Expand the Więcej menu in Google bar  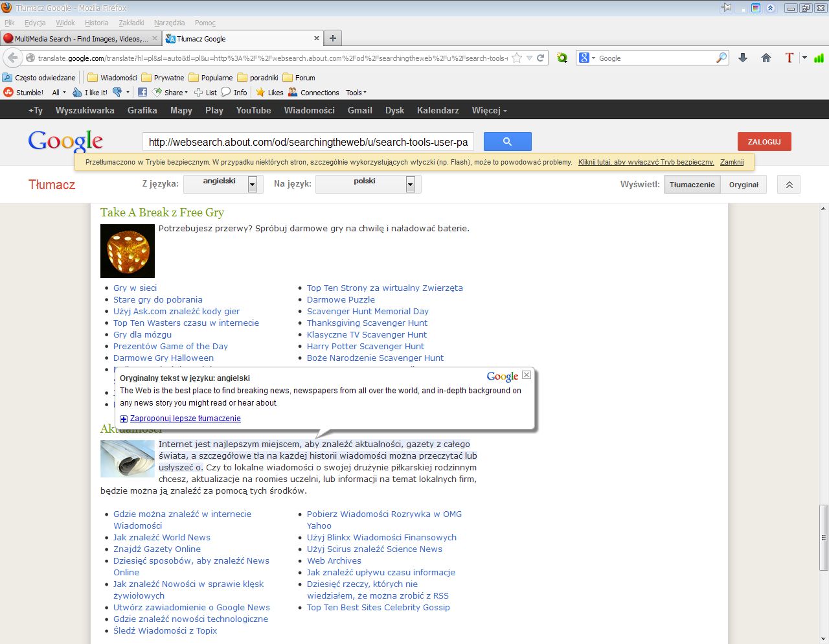click(x=489, y=110)
